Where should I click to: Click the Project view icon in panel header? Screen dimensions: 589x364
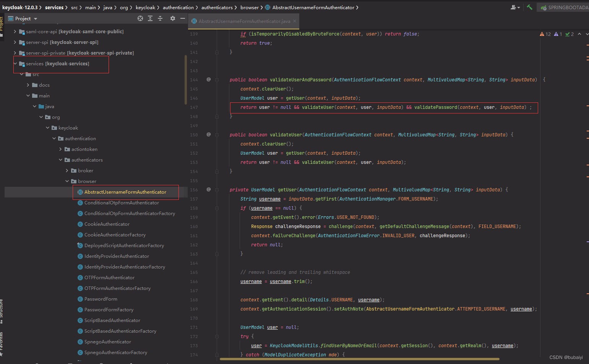pyautogui.click(x=10, y=18)
